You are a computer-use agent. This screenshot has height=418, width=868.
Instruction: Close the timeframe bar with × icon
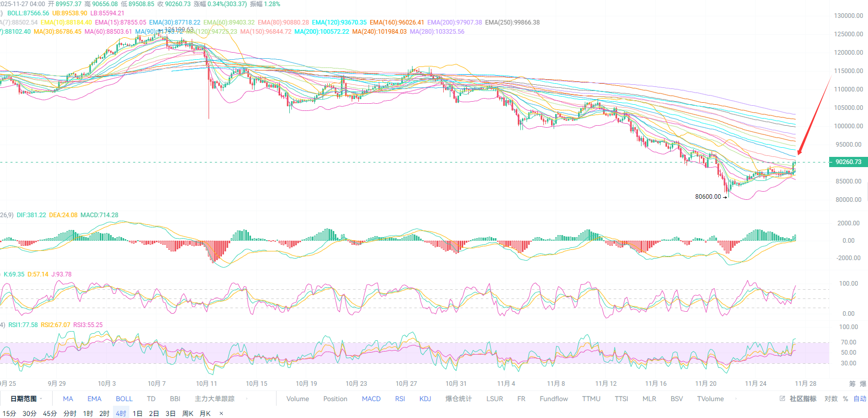[221, 413]
